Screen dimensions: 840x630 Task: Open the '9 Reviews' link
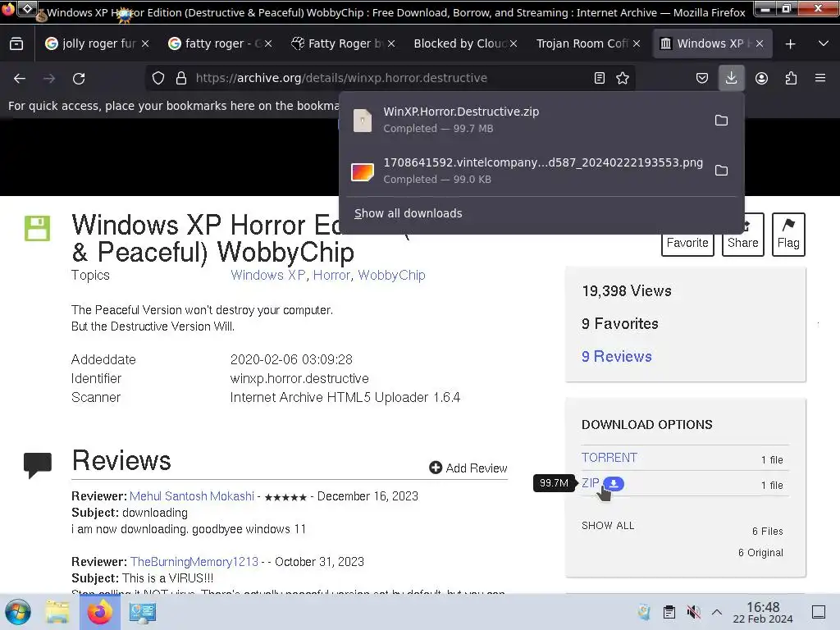click(617, 357)
